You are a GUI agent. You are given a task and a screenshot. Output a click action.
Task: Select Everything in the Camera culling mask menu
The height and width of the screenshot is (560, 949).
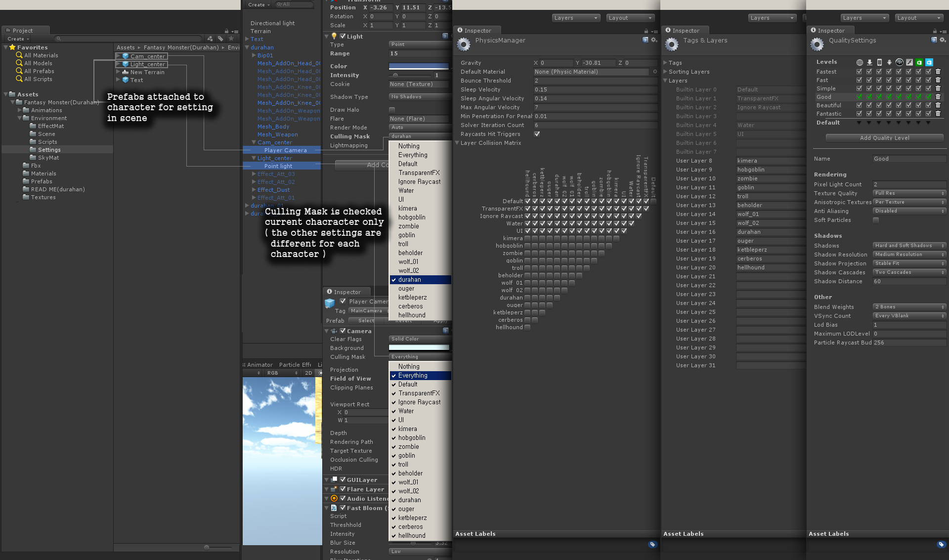pyautogui.click(x=420, y=376)
